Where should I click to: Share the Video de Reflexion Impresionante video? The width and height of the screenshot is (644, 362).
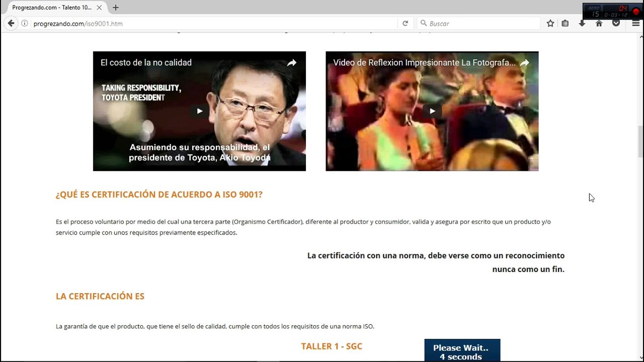[524, 63]
